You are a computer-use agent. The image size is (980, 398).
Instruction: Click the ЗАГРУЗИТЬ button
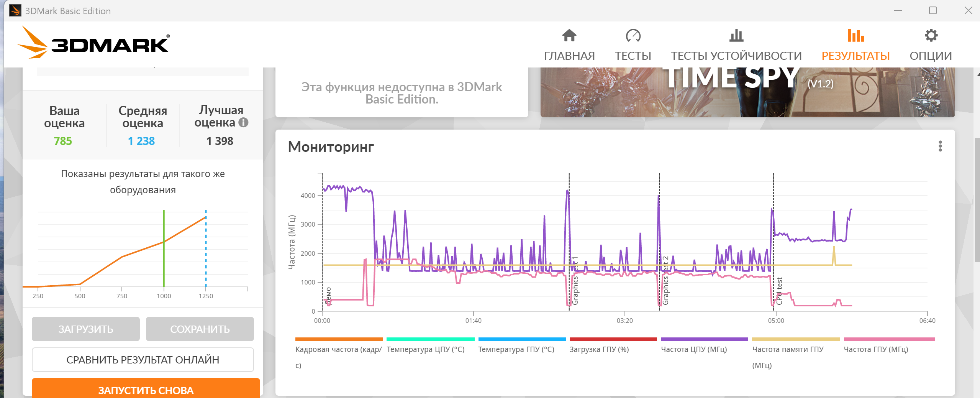(86, 329)
